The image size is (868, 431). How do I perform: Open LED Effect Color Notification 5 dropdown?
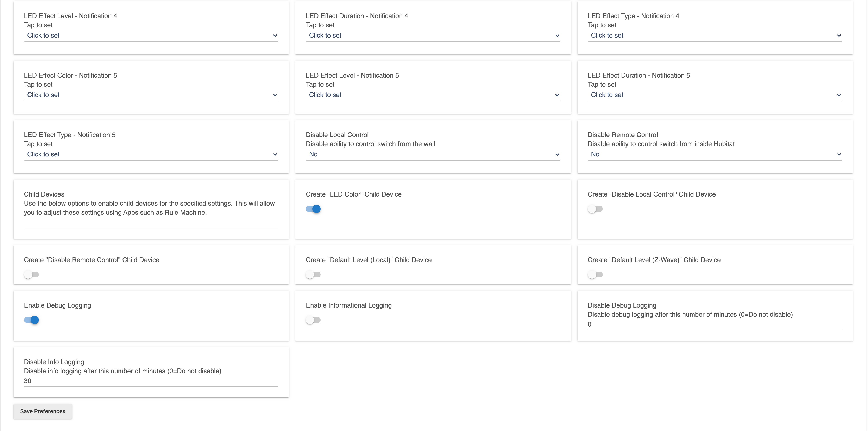click(x=151, y=95)
